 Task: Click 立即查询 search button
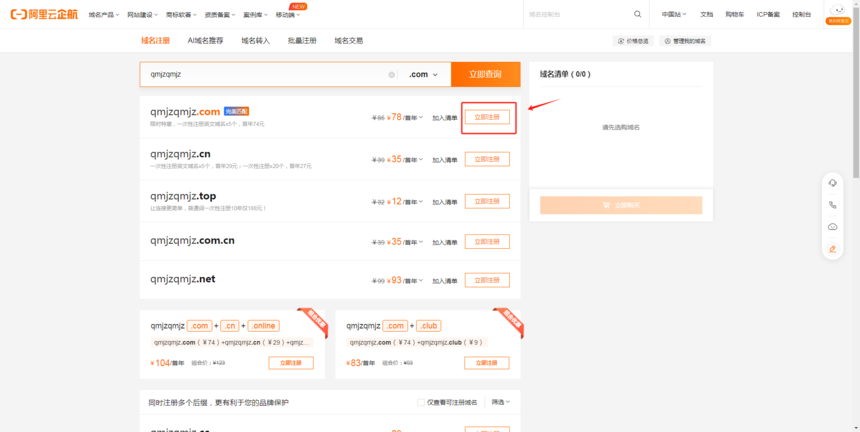click(x=485, y=75)
